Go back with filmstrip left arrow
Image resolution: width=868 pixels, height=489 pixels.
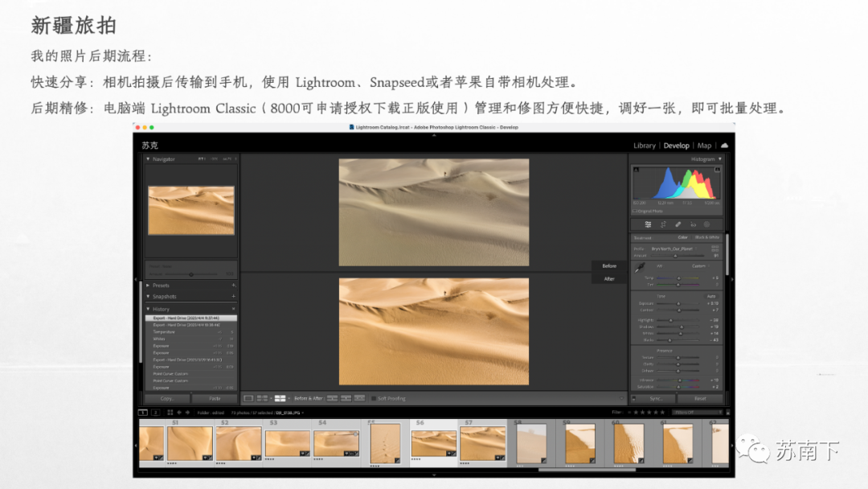coord(178,413)
